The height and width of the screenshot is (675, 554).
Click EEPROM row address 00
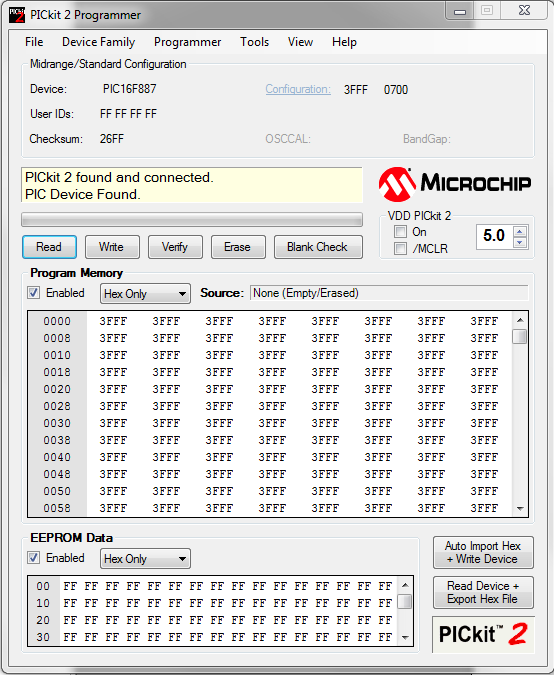tap(43, 586)
